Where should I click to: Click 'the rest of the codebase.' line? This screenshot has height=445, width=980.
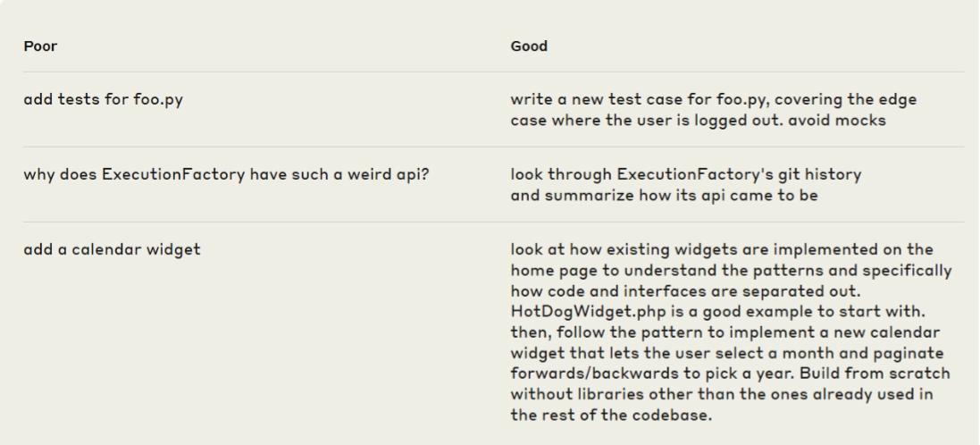[611, 415]
